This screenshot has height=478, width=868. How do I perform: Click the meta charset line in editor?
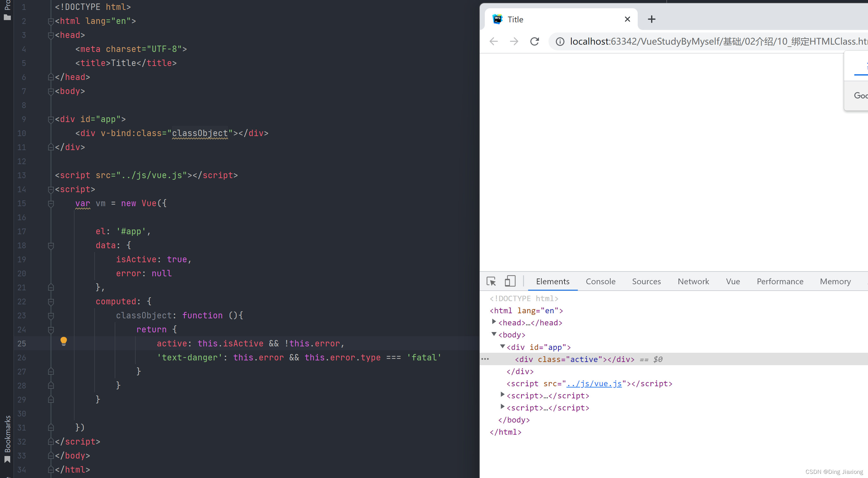point(131,49)
